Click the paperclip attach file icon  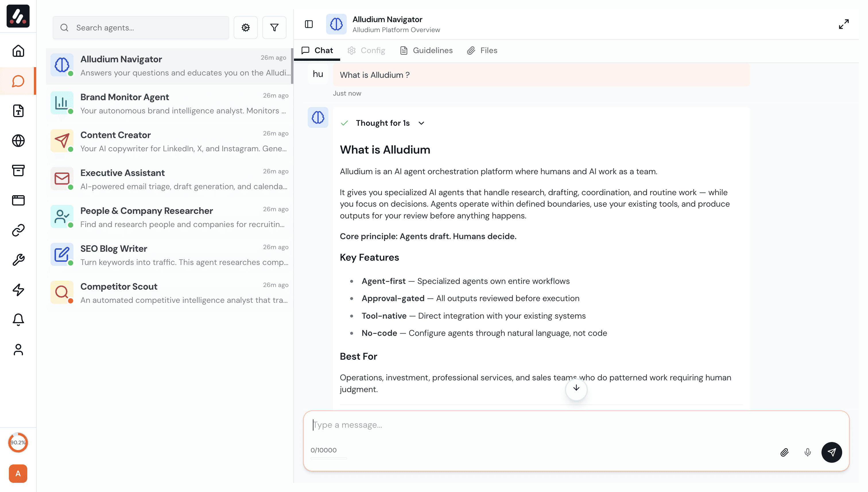click(784, 452)
